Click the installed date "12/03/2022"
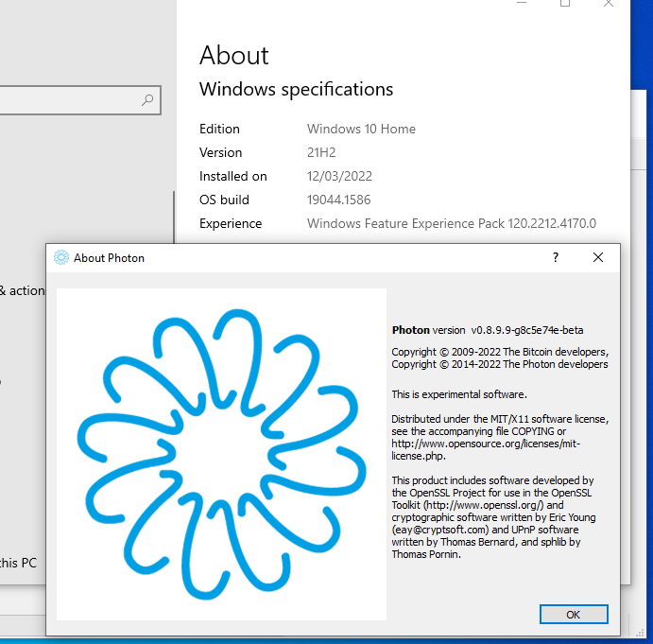 coord(339,176)
